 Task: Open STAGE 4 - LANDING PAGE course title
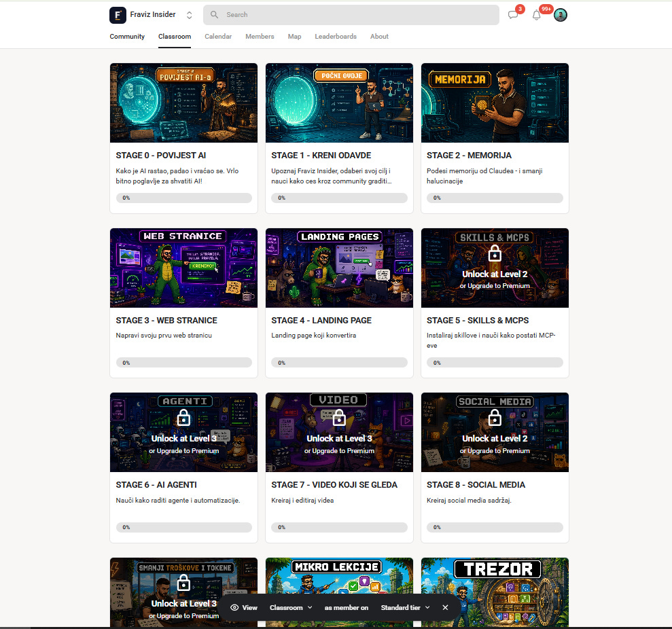point(321,320)
